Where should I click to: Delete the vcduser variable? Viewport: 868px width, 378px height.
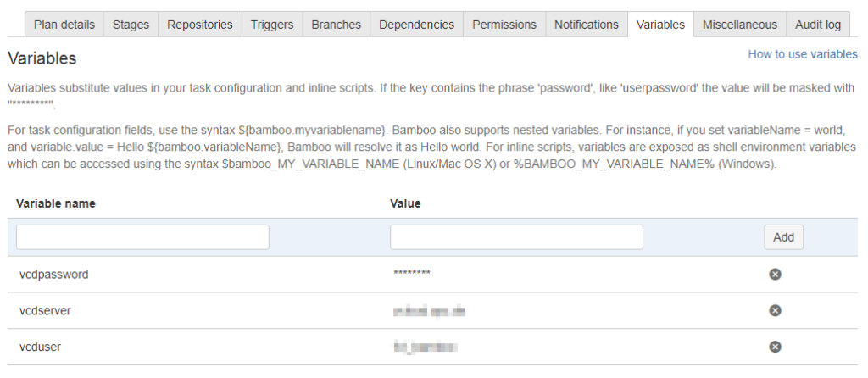[x=774, y=347]
